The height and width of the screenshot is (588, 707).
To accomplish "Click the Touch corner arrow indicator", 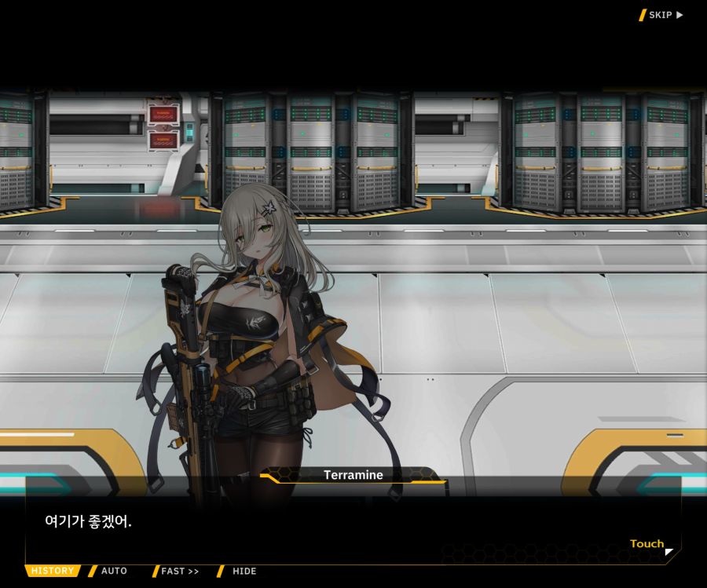I will [x=669, y=552].
